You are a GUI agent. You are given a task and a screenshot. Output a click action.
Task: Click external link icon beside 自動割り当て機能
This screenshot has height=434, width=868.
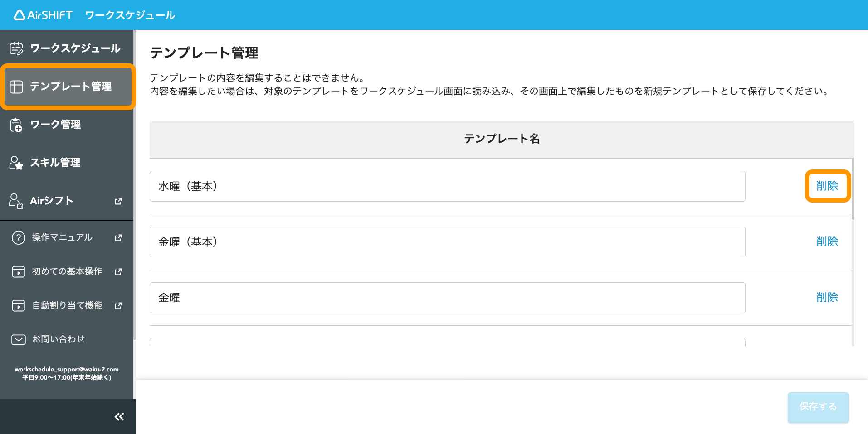pos(118,306)
